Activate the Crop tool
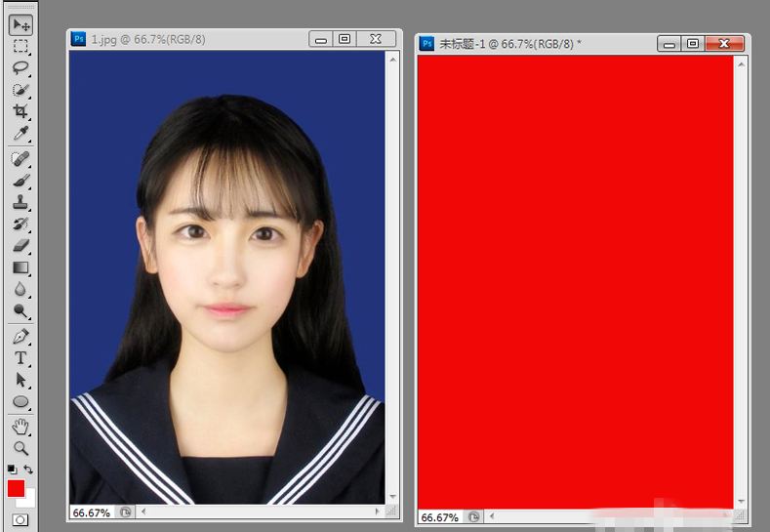This screenshot has height=532, width=770. pyautogui.click(x=20, y=111)
